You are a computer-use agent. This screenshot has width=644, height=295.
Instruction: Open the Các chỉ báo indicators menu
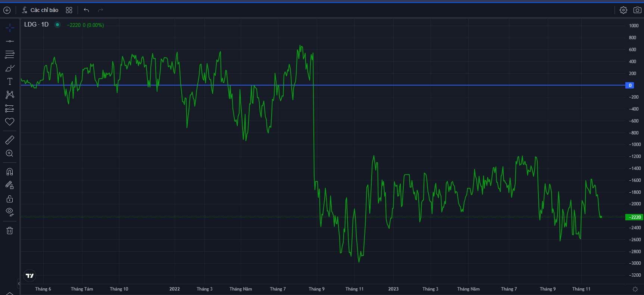coord(40,10)
